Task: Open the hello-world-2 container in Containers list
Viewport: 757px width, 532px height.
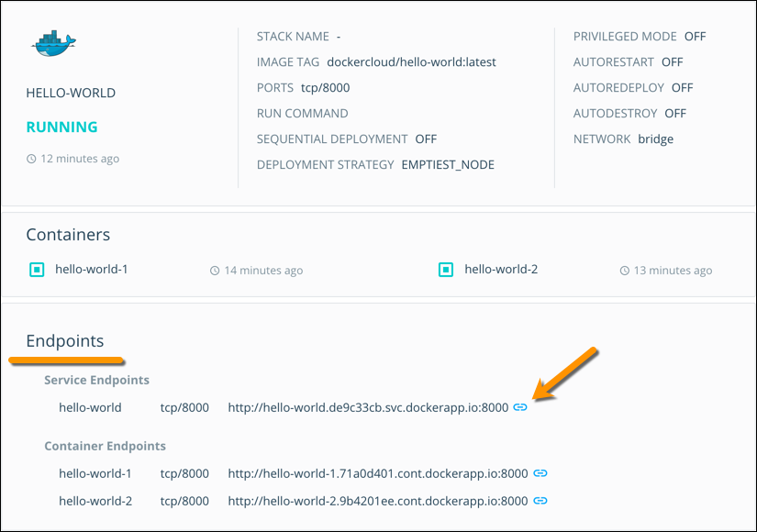Action: [x=501, y=270]
